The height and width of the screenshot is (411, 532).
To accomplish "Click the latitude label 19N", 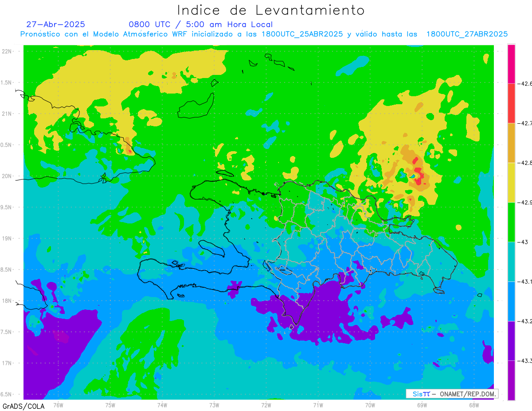I will (7, 238).
